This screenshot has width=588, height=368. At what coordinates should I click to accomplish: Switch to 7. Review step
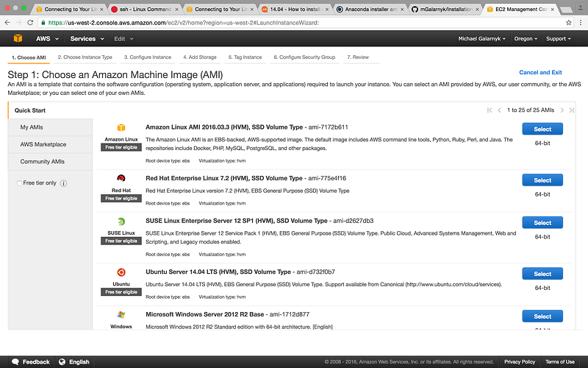click(x=358, y=57)
